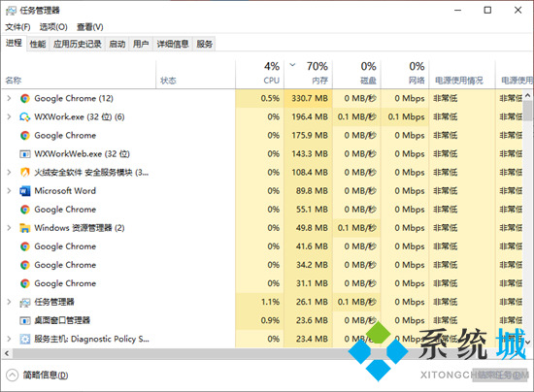534x392 pixels.
Task: Select the WXWorkWeb.exe (32 位) process name
Action: point(83,154)
